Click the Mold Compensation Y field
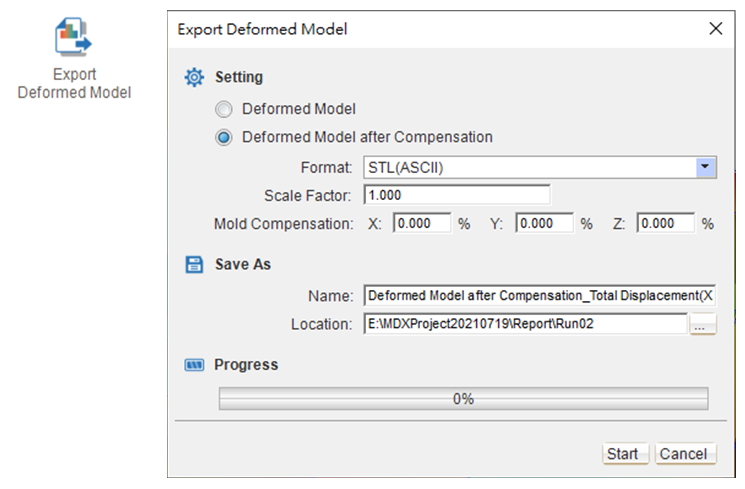This screenshot has width=745, height=489. (544, 223)
